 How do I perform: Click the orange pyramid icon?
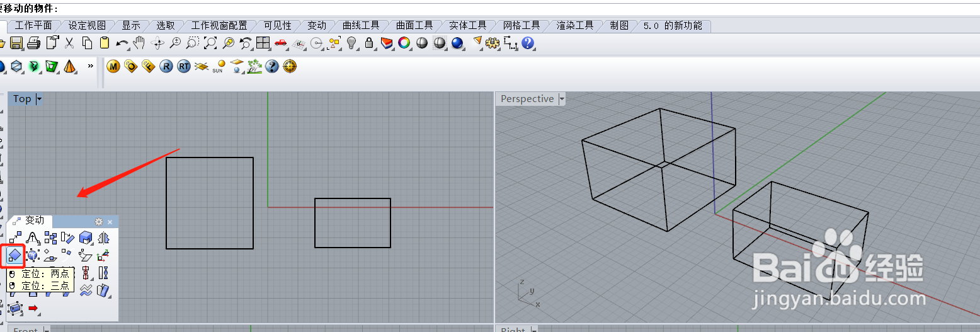pyautogui.click(x=69, y=66)
